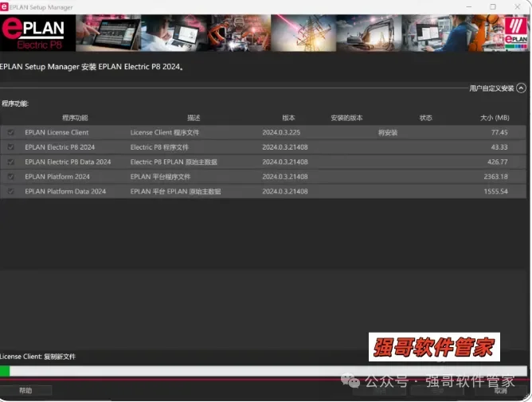
Task: Toggle EPLAN Electric P8 2024 checkbox
Action: pos(11,147)
